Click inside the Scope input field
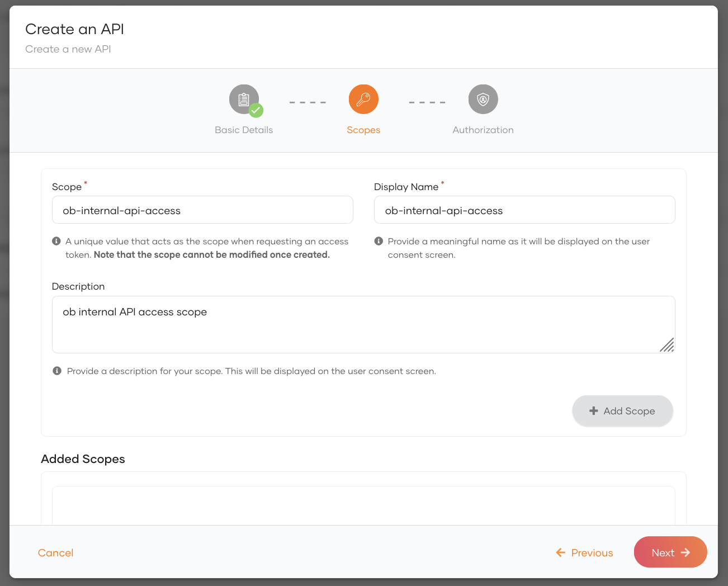 point(202,210)
